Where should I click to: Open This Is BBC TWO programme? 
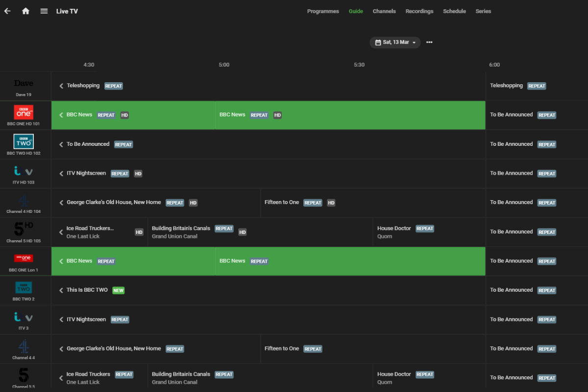269,291
